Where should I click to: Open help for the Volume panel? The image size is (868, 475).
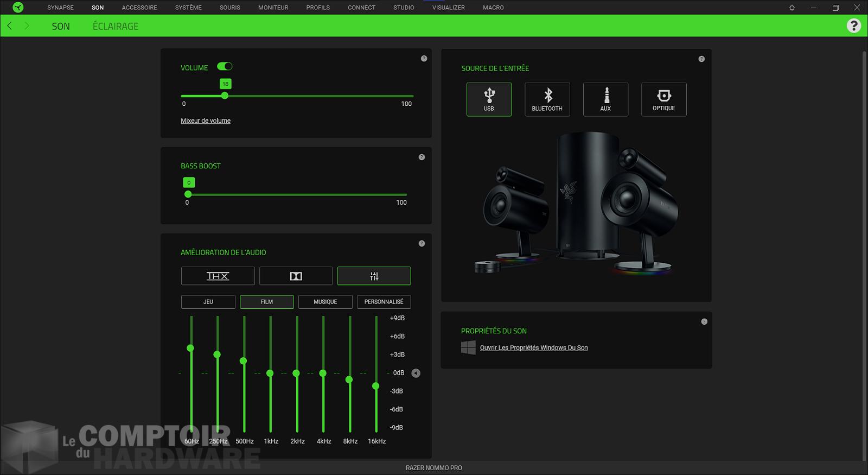pyautogui.click(x=424, y=59)
